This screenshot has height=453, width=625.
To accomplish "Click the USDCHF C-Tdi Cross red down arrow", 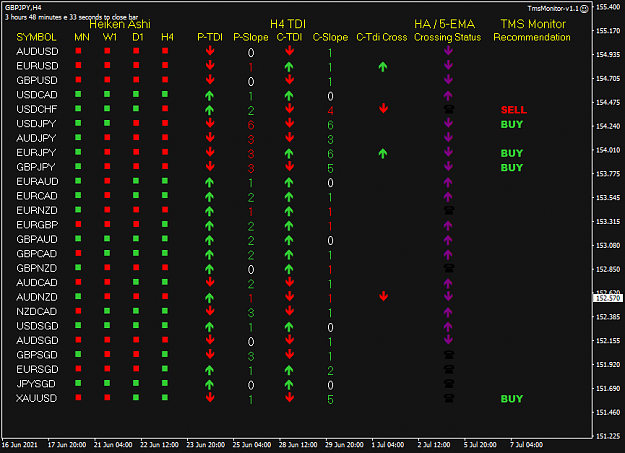I will (383, 108).
